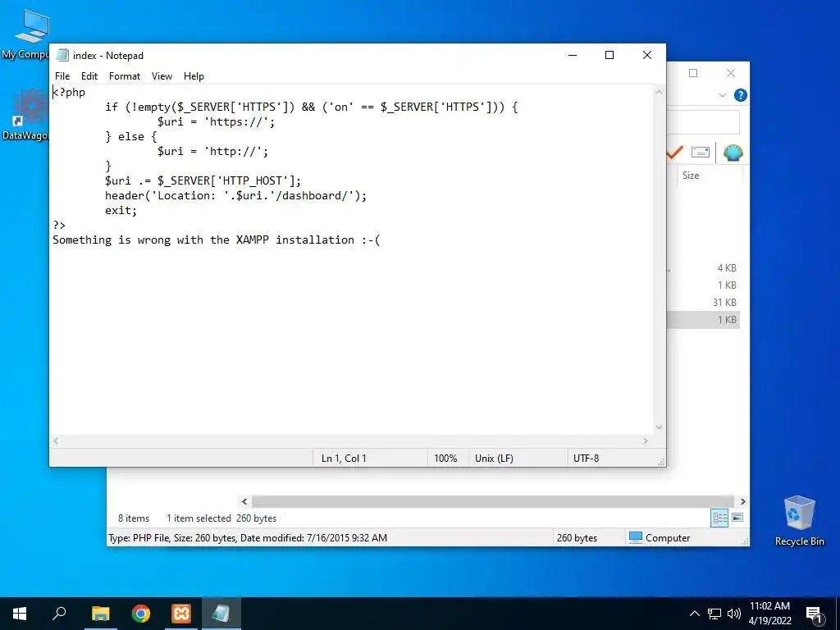Screen dimensions: 840x630
Task: Maximize the Explorer window behind Notepad
Action: pyautogui.click(x=693, y=73)
